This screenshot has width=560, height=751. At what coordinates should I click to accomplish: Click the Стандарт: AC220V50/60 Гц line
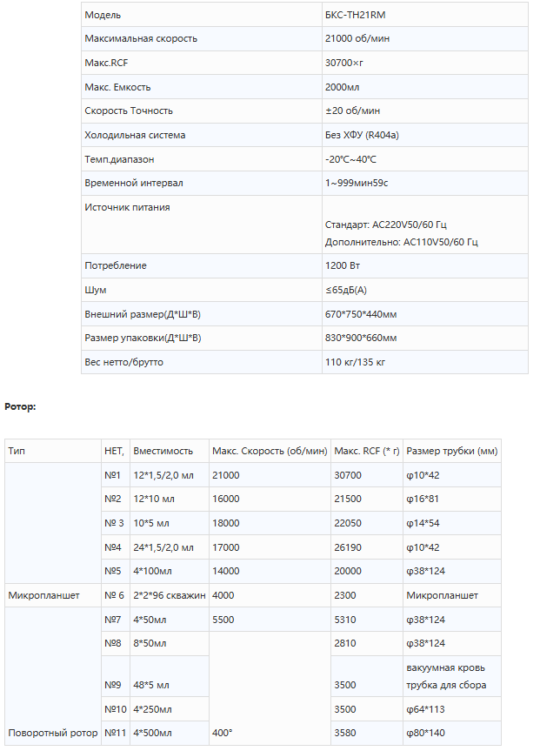[386, 225]
